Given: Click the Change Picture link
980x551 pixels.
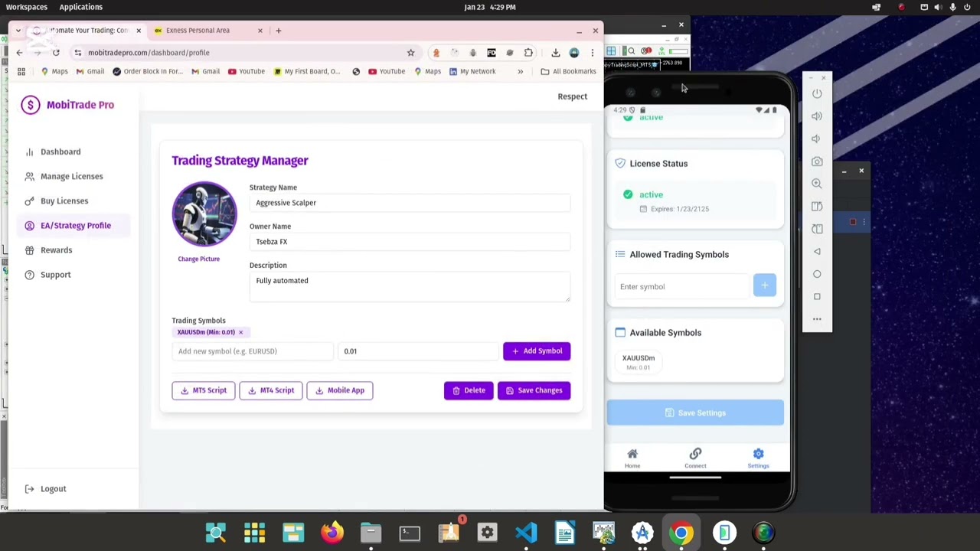Looking at the screenshot, I should 198,259.
